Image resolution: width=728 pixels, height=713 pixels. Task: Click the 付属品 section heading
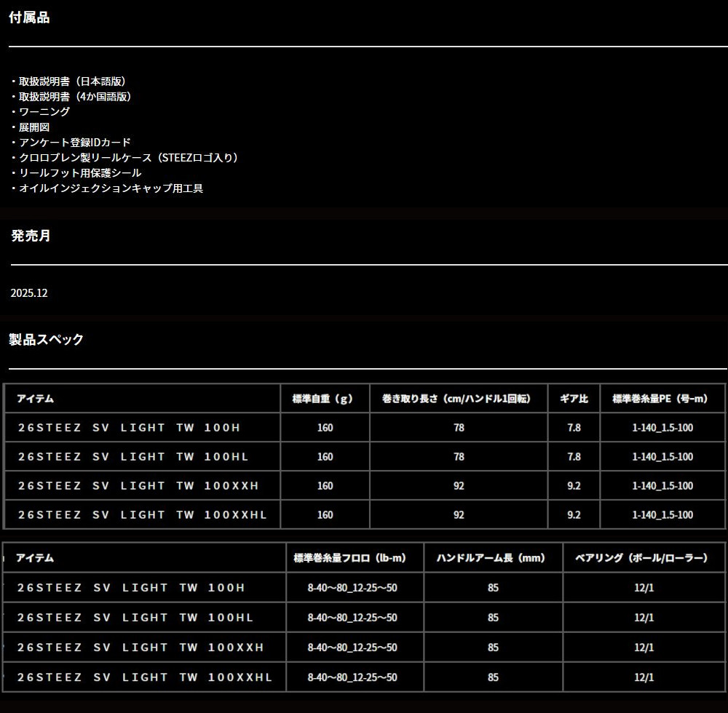29,18
